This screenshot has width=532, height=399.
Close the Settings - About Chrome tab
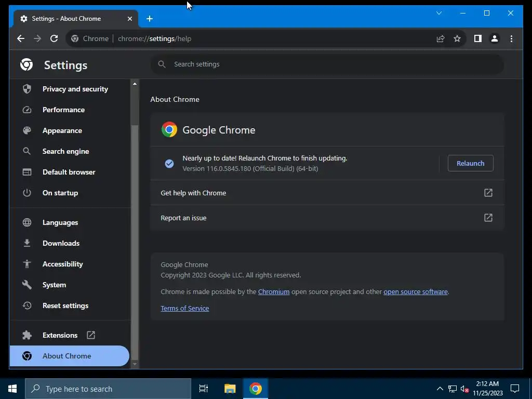[129, 19]
